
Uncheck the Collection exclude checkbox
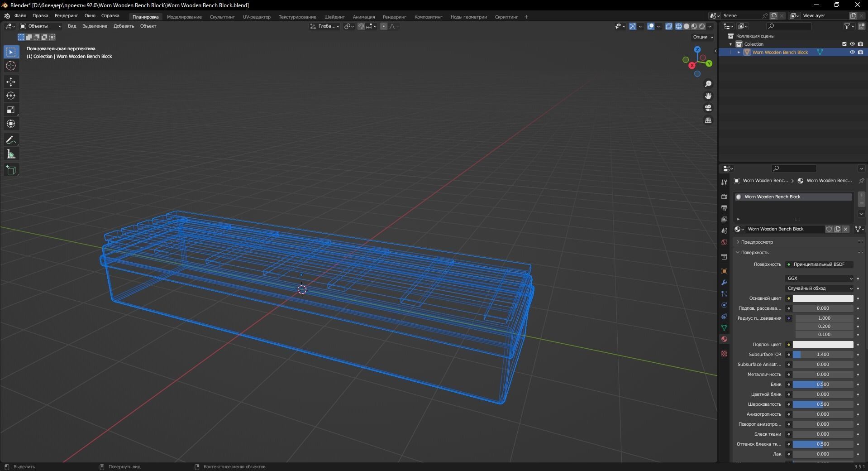(x=844, y=44)
